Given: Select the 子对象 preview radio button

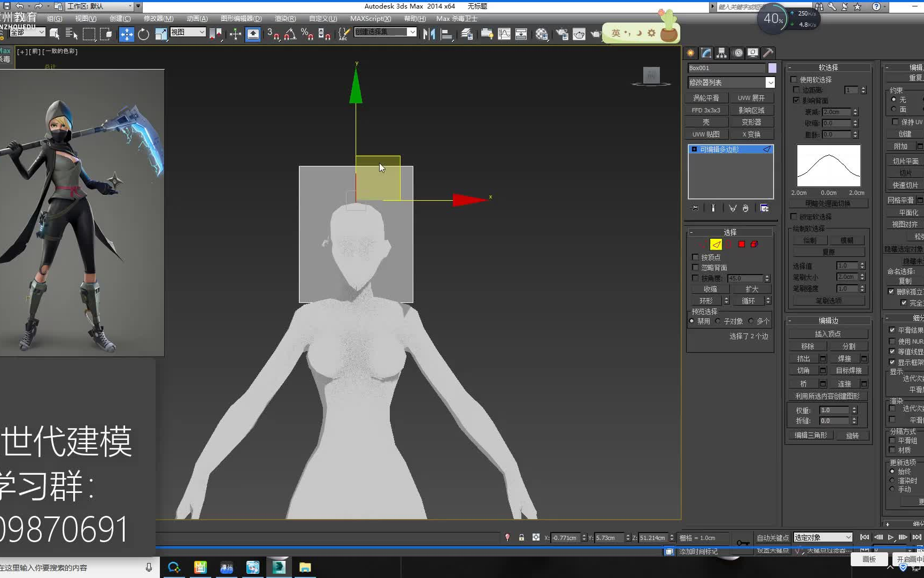Looking at the screenshot, I should (x=718, y=321).
